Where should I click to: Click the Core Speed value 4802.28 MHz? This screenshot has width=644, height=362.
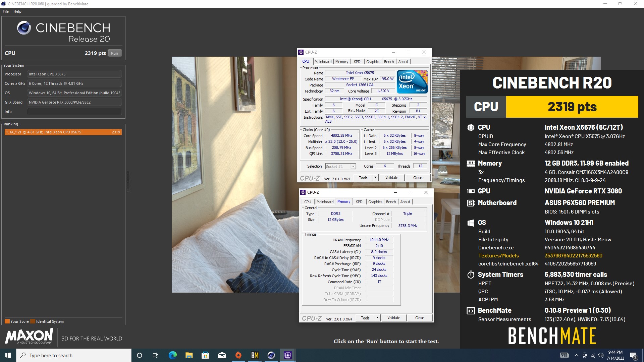[x=341, y=136]
